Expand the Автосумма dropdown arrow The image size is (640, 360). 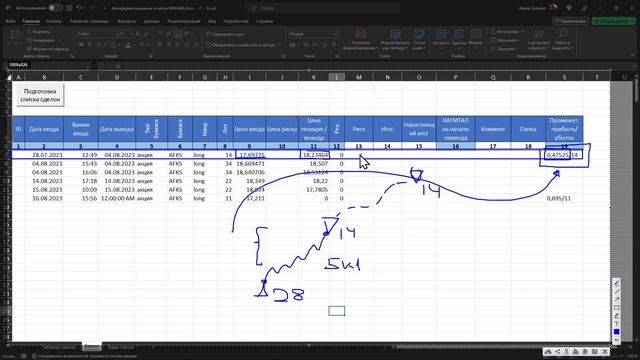[522, 31]
